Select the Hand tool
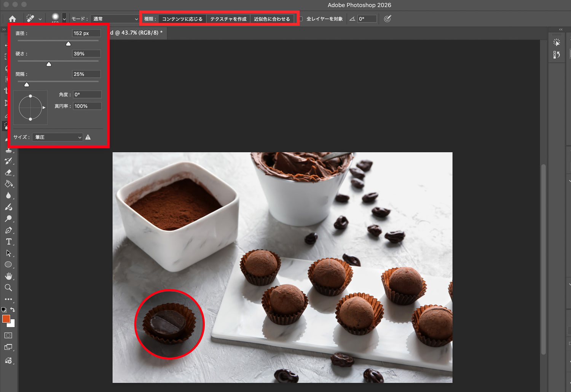The width and height of the screenshot is (571, 392). pyautogui.click(x=8, y=276)
